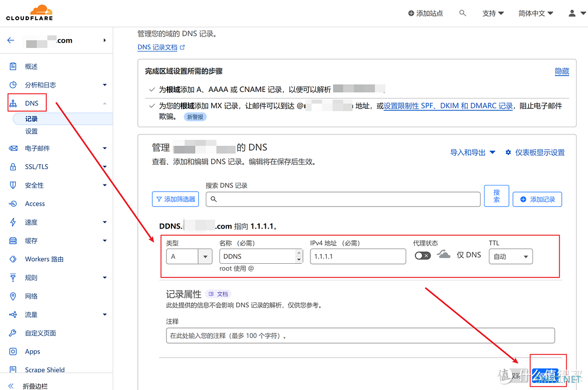
Task: Expand the 缓存 submenu arrow
Action: [105, 240]
